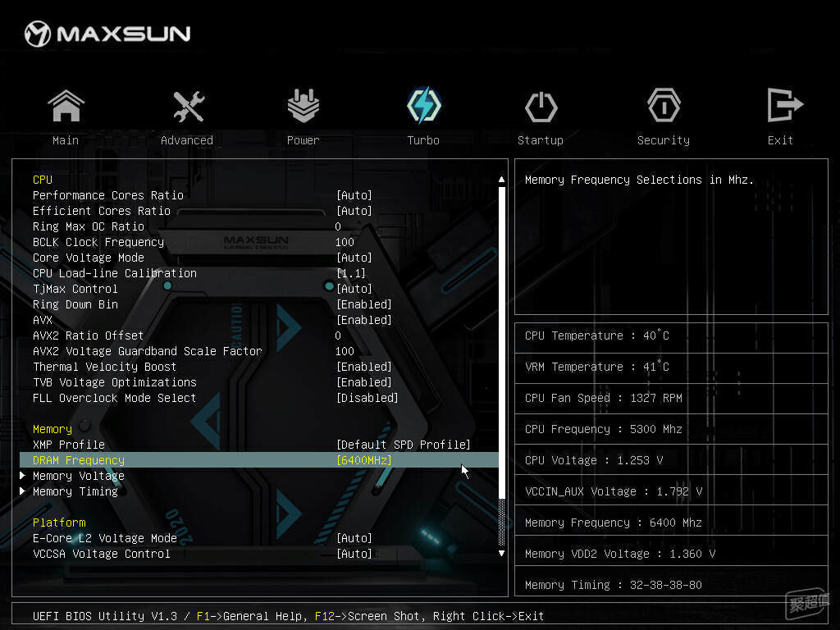The height and width of the screenshot is (630, 840).
Task: Select the Efficient Cores Ratio label
Action: 102,211
